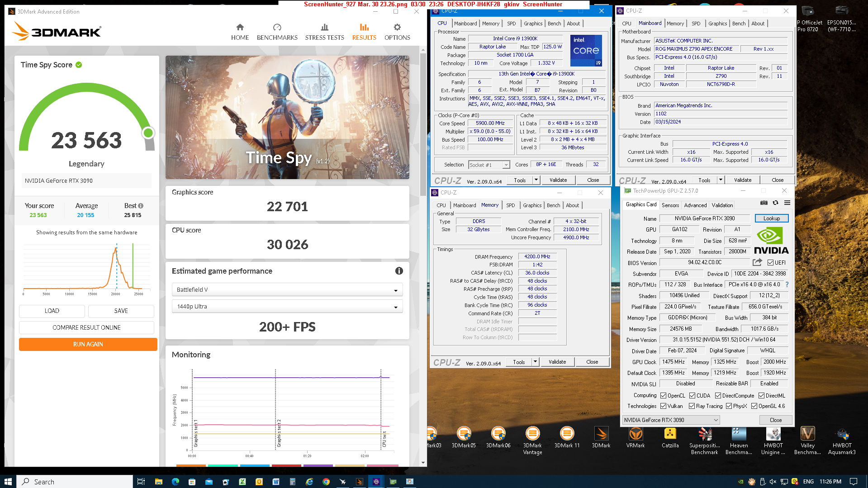Open Graphics tab in the CPU-Z CPU window
868x488 pixels.
533,24
